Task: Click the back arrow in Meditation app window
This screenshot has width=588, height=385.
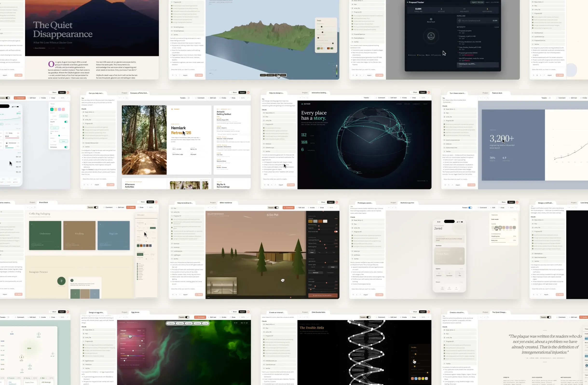Action: tap(389, 207)
